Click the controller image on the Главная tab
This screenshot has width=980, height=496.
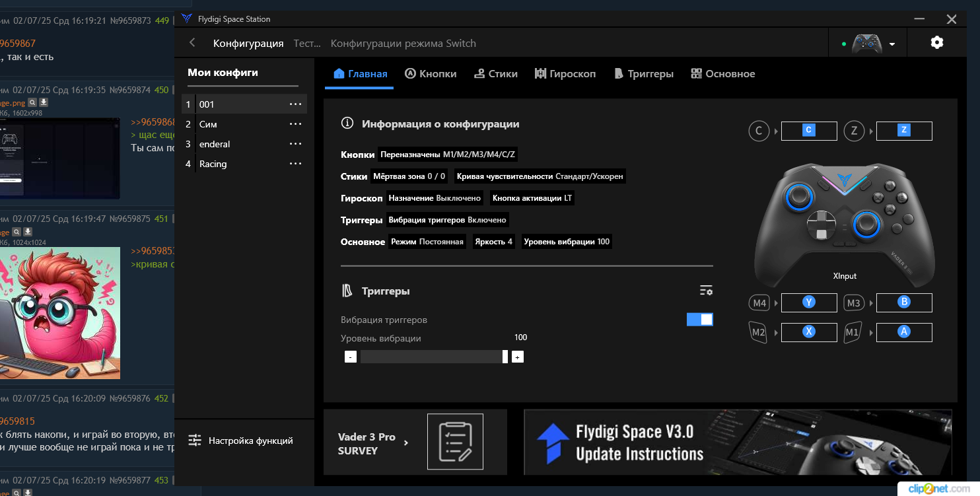[x=844, y=225]
